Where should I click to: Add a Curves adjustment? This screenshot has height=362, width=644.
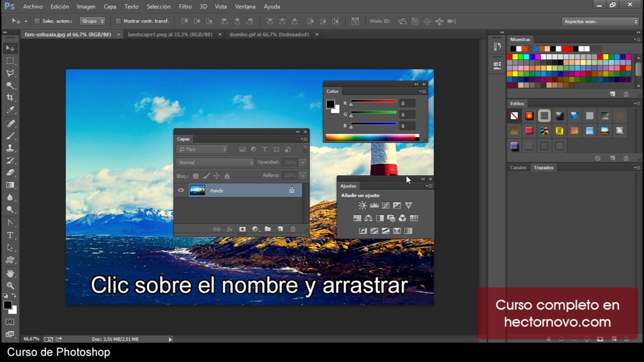pyautogui.click(x=386, y=205)
